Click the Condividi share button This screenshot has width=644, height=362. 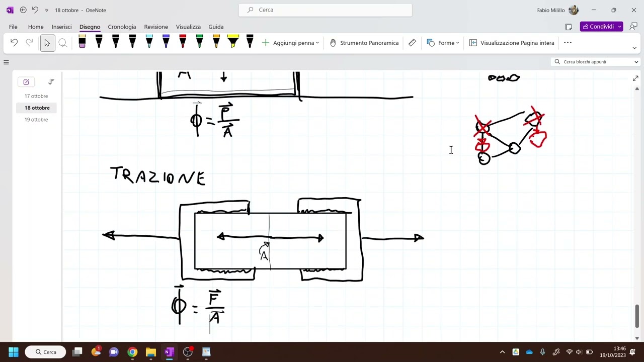click(x=598, y=27)
